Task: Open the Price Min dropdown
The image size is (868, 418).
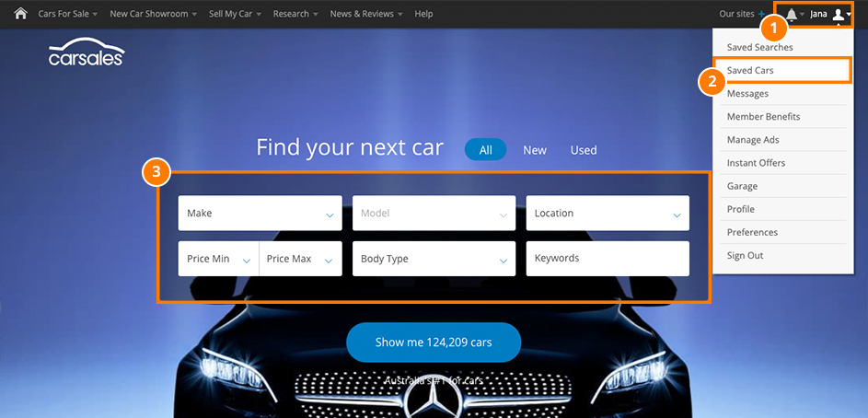Action: pos(218,259)
